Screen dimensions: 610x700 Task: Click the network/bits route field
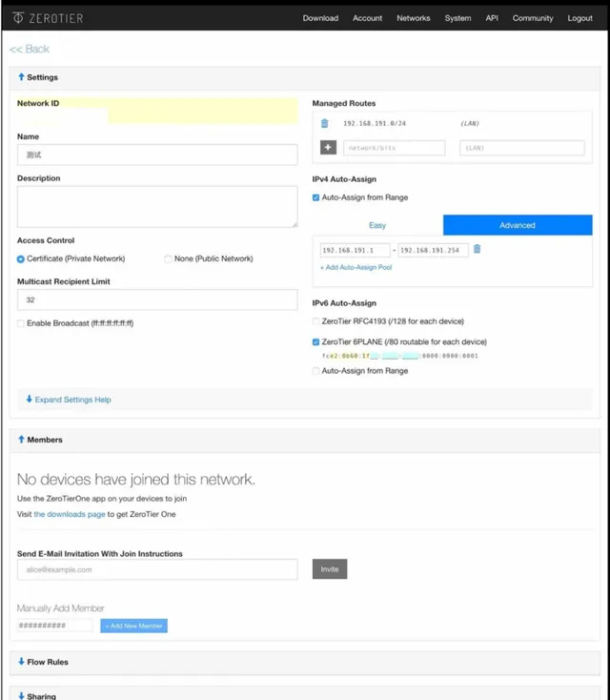tap(394, 148)
